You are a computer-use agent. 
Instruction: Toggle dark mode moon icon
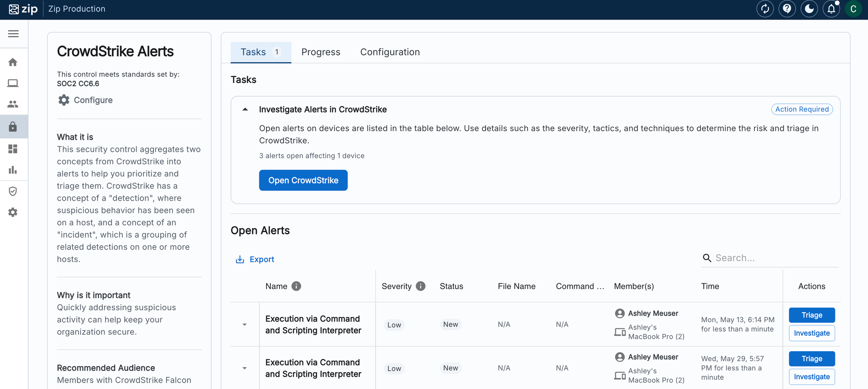tap(809, 9)
